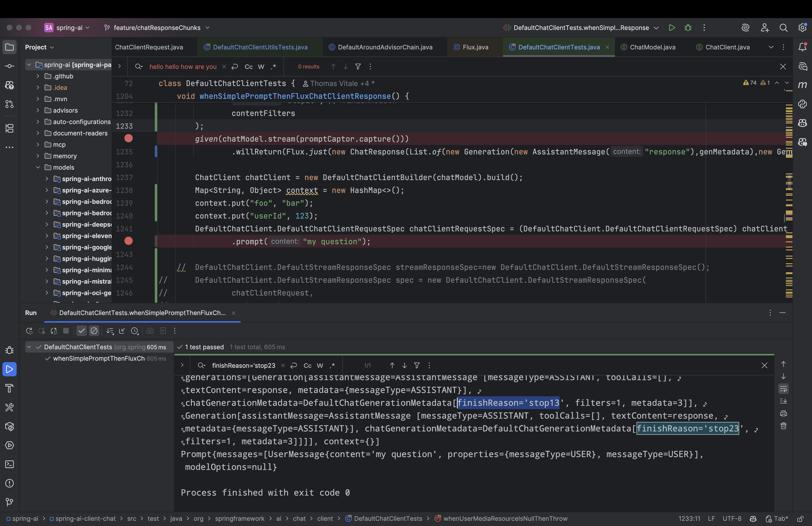Collapse DefaultChatClientTests test tree node

pos(29,347)
